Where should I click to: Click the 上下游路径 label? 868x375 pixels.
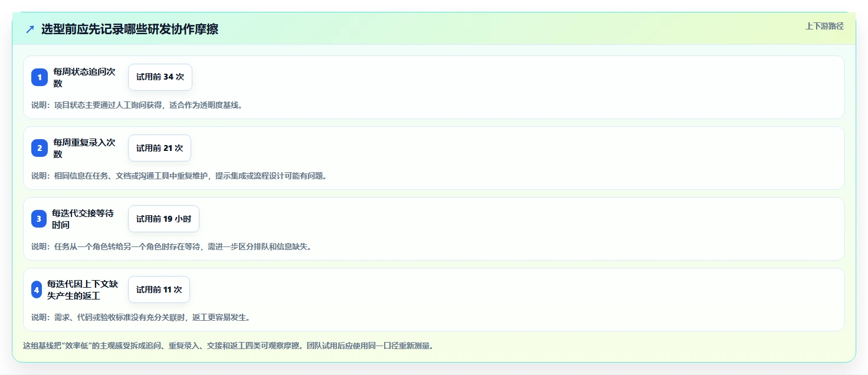[824, 26]
